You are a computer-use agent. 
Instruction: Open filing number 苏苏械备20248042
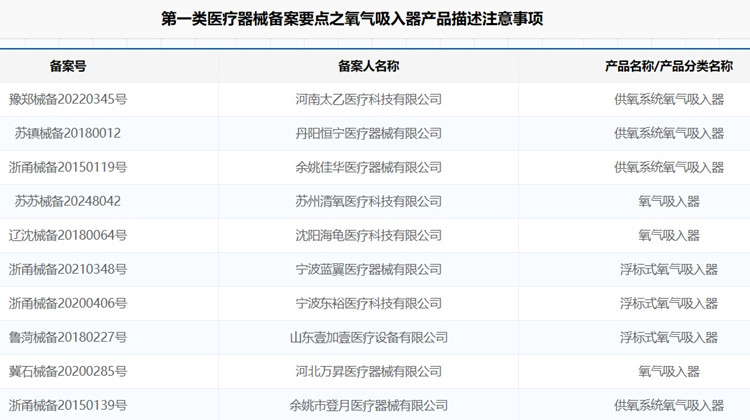pyautogui.click(x=68, y=202)
